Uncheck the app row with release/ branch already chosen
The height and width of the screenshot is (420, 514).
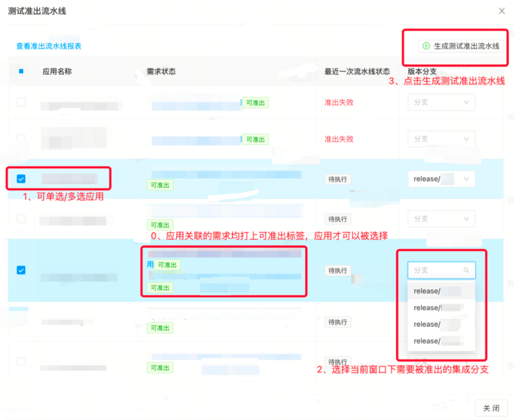(21, 179)
